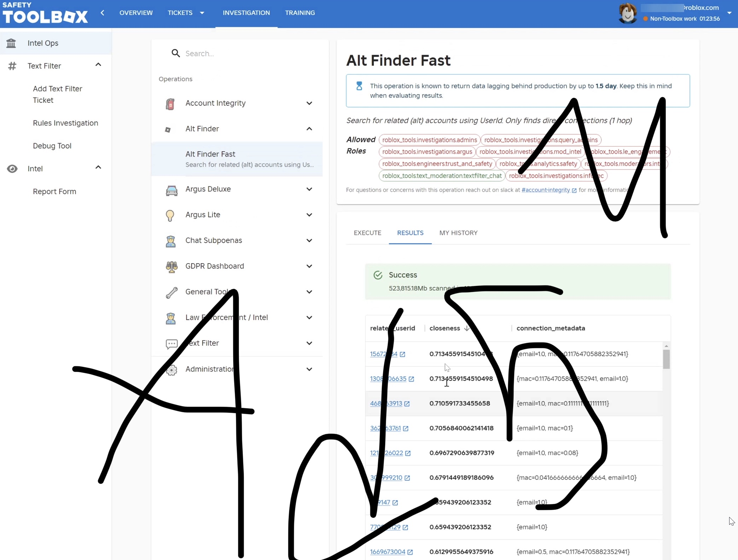Click the Law Enforcement officer icon
Viewport: 738px width, 560px height.
pyautogui.click(x=171, y=318)
